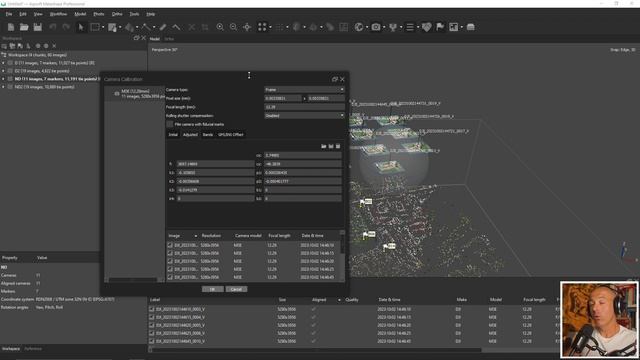Open the Camera type dropdown
This screenshot has width=640, height=360.
click(304, 89)
